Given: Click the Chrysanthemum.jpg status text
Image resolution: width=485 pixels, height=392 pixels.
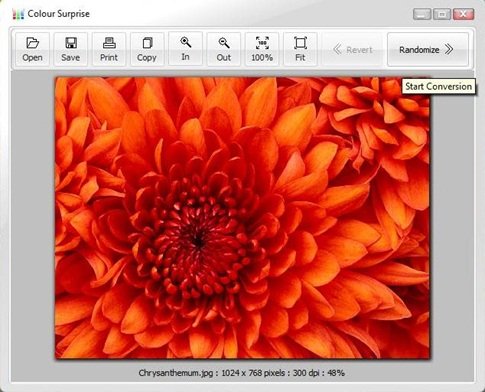Looking at the screenshot, I should (x=242, y=373).
